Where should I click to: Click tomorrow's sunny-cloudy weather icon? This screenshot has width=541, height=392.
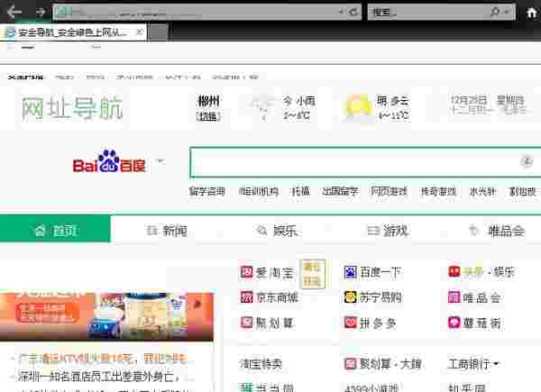click(357, 107)
